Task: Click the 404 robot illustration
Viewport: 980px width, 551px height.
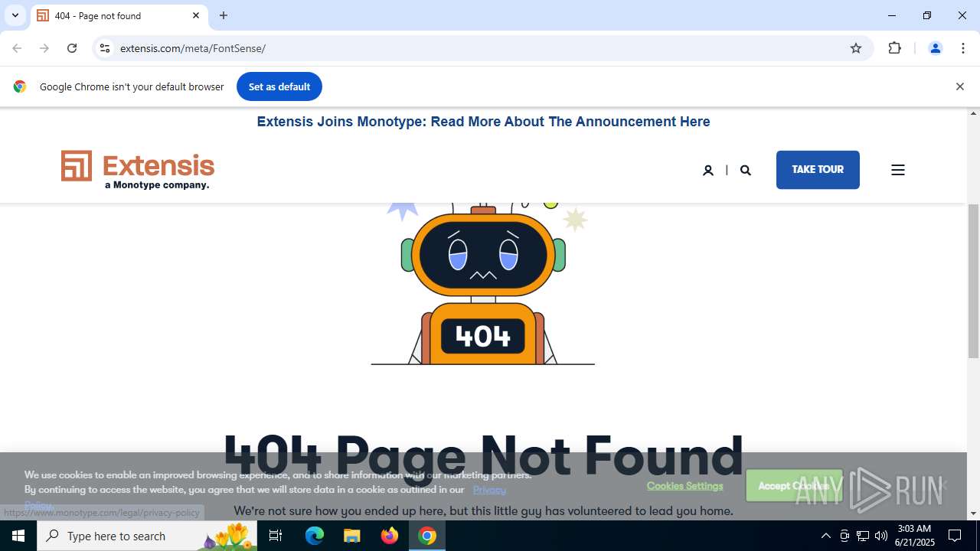Action: (483, 283)
